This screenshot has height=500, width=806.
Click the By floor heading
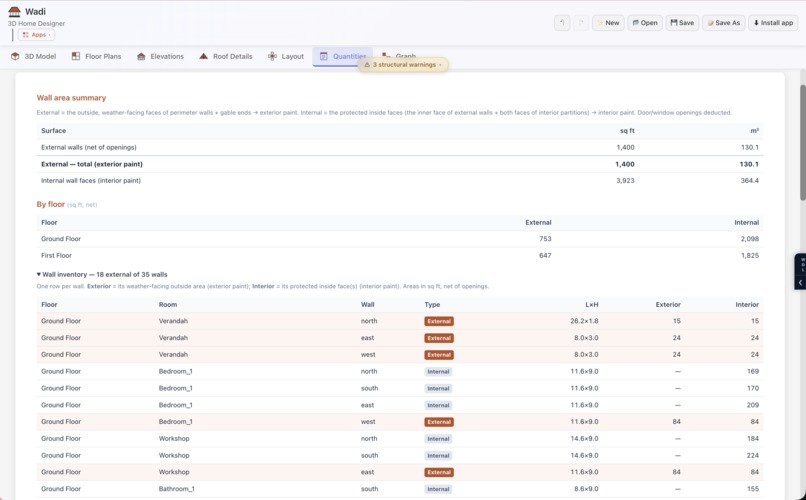[50, 204]
